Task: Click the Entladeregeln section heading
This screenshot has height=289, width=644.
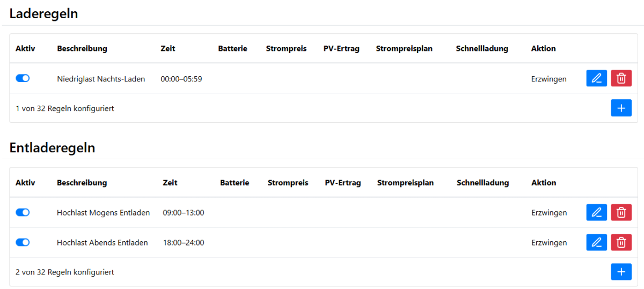Action: point(52,147)
